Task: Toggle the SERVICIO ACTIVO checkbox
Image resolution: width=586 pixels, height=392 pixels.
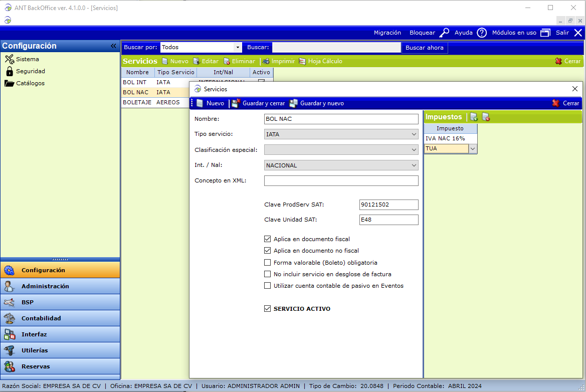Action: pos(267,309)
